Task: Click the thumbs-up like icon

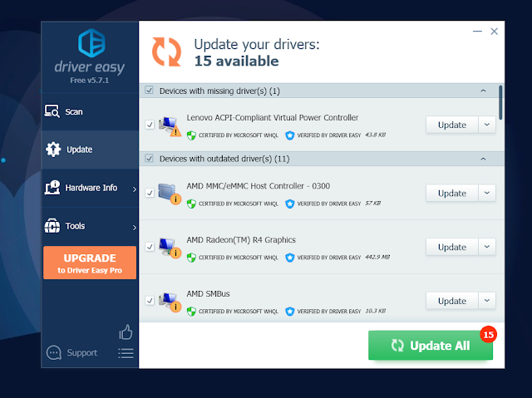Action: tap(126, 332)
